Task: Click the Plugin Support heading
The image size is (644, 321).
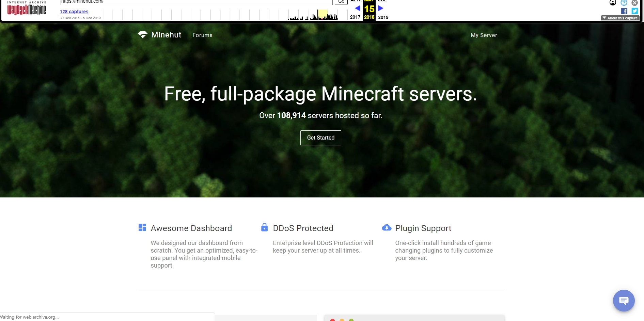Action: 423,228
